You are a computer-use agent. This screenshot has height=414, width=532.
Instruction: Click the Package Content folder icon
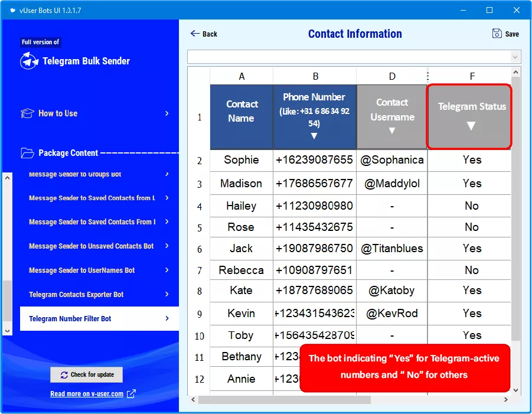coord(28,153)
